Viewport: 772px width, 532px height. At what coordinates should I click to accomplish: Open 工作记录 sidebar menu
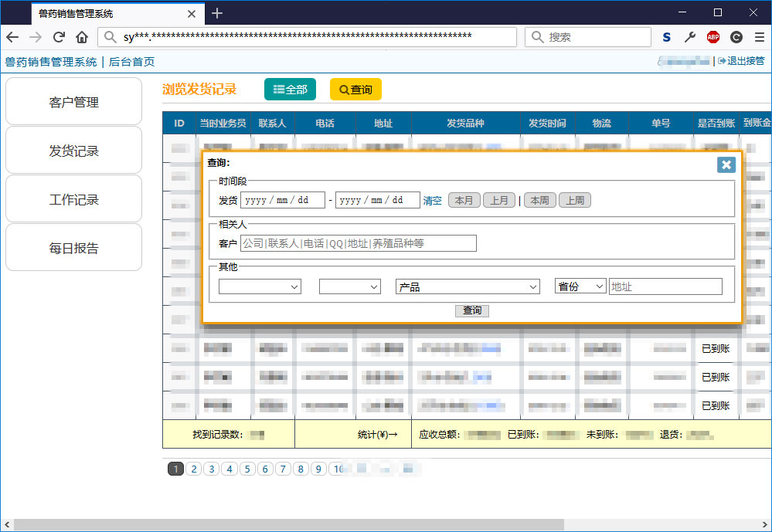74,199
